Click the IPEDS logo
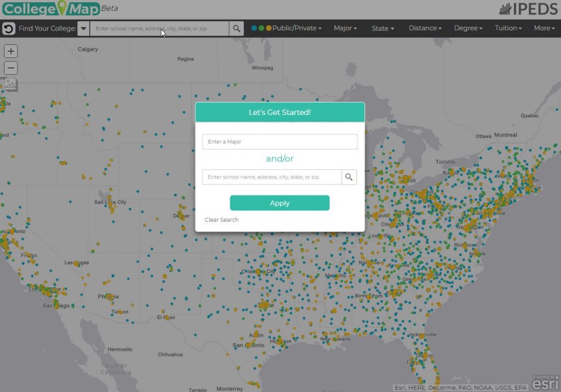 tap(527, 9)
